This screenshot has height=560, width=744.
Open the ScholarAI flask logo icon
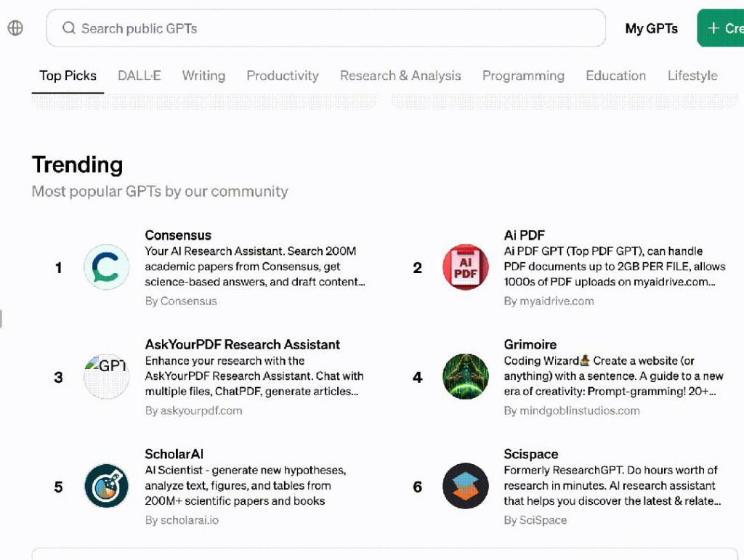click(x=106, y=486)
